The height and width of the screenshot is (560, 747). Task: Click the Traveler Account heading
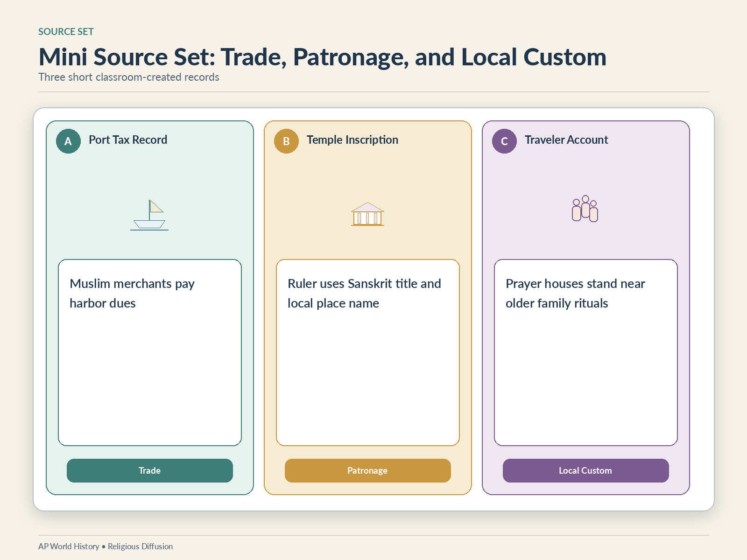[x=566, y=140]
